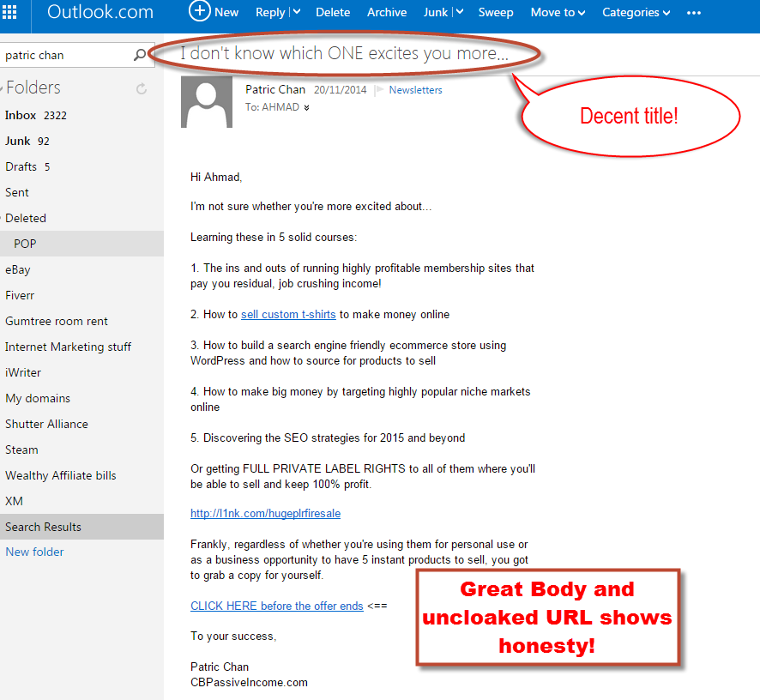The image size is (760, 700).
Task: Click the search magnifier icon
Action: 140,55
